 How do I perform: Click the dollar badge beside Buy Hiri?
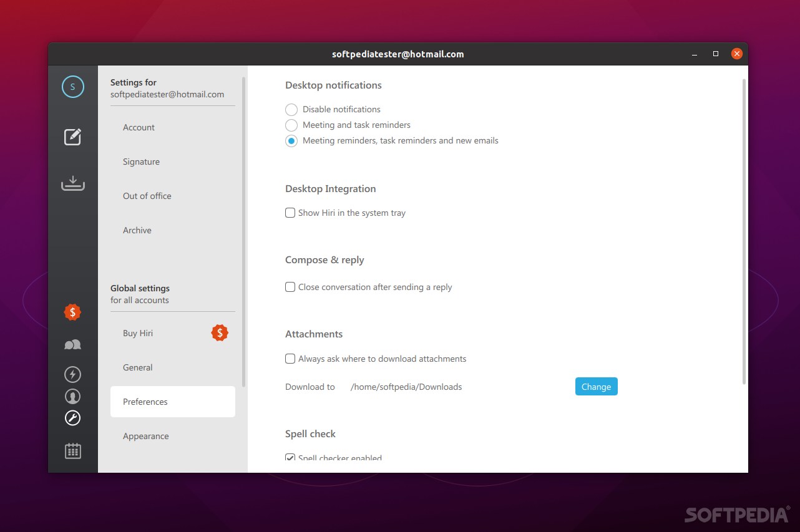tap(220, 333)
